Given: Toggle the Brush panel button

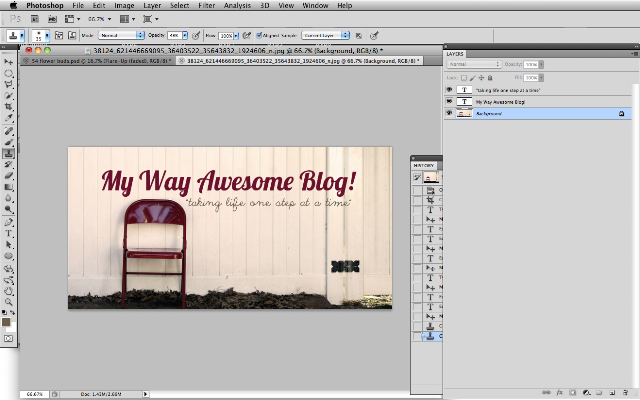Looking at the screenshot, I should pos(59,36).
